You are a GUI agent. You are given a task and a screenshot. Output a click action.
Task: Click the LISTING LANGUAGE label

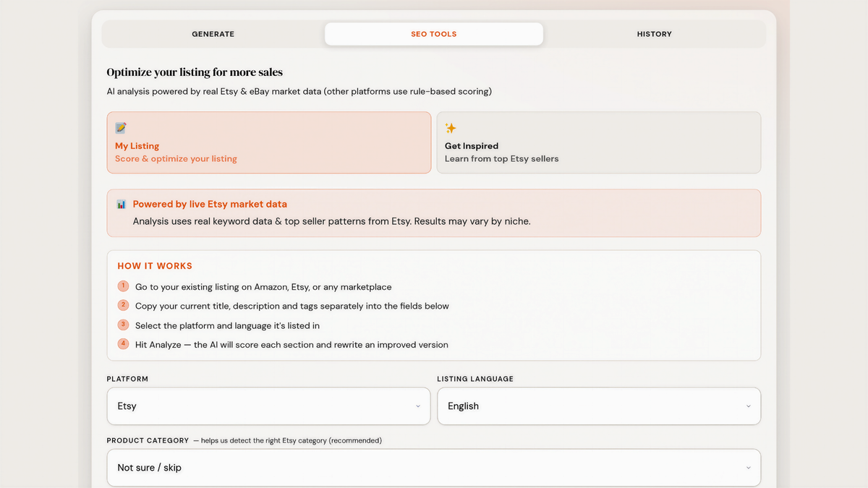point(475,379)
